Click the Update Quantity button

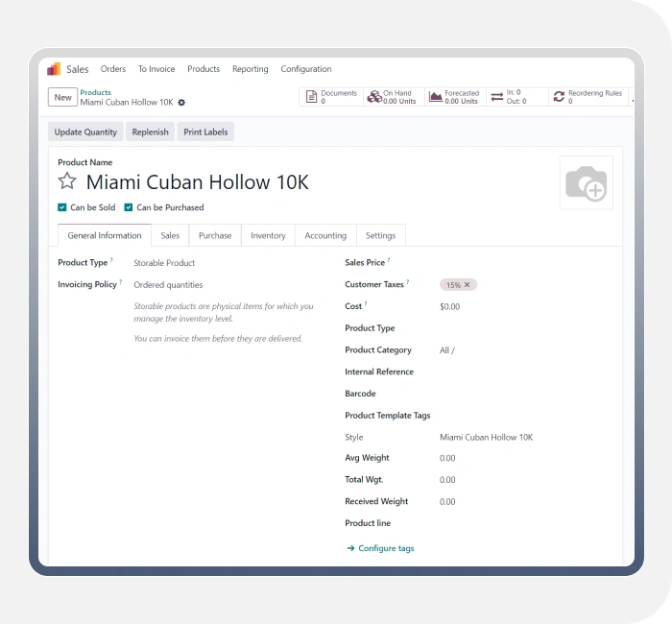(85, 132)
